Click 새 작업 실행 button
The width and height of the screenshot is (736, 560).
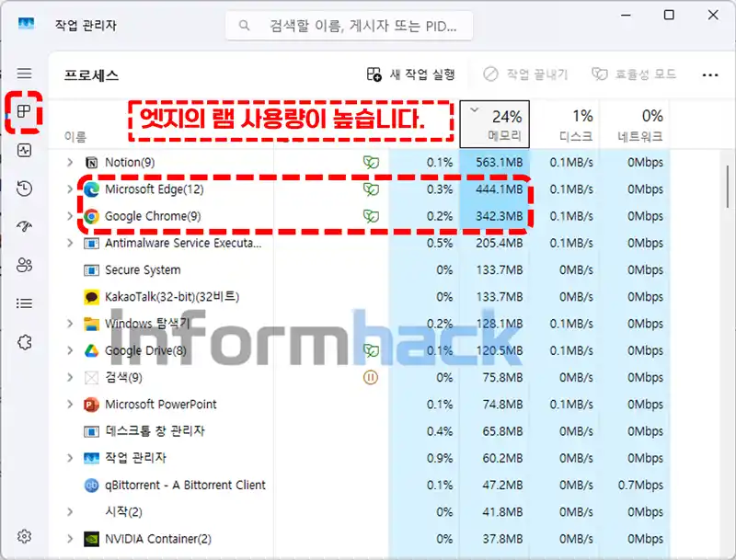click(410, 74)
